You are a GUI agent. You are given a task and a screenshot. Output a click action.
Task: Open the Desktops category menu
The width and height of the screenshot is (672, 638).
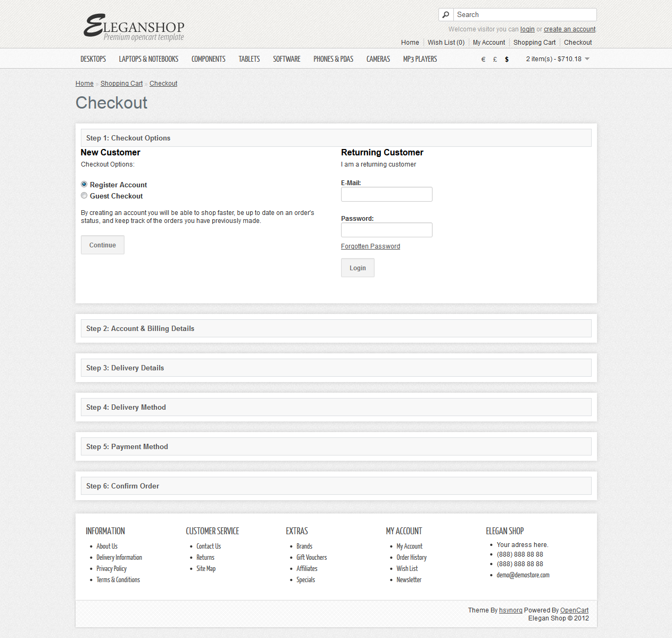tap(93, 59)
